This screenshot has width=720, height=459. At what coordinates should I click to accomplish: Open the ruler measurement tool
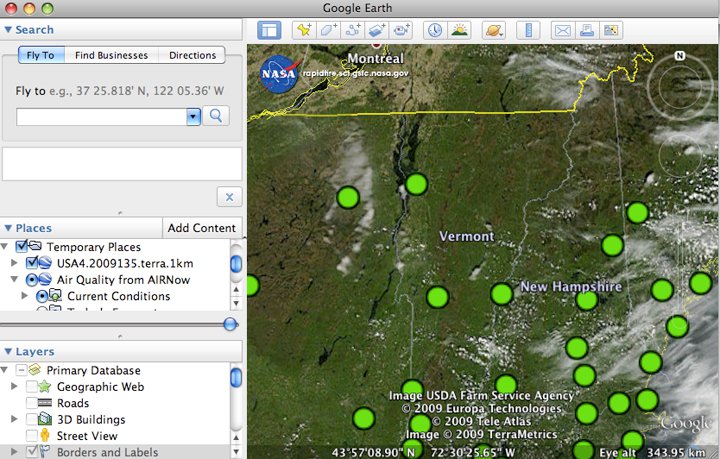[x=528, y=30]
